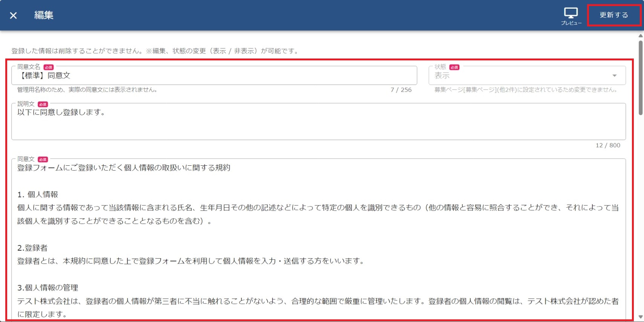This screenshot has height=322, width=644.
Task: Place cursor on the '2.登録者' heading
Action: [x=32, y=248]
